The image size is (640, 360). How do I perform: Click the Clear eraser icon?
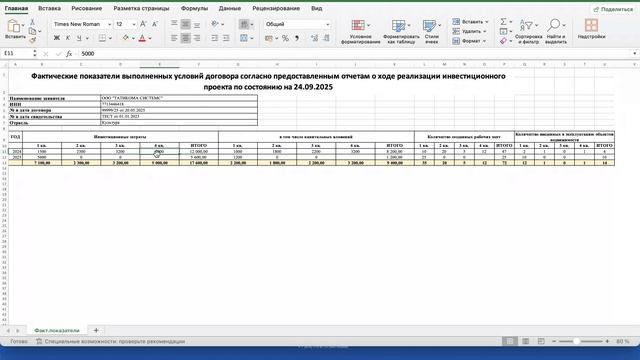pos(504,41)
